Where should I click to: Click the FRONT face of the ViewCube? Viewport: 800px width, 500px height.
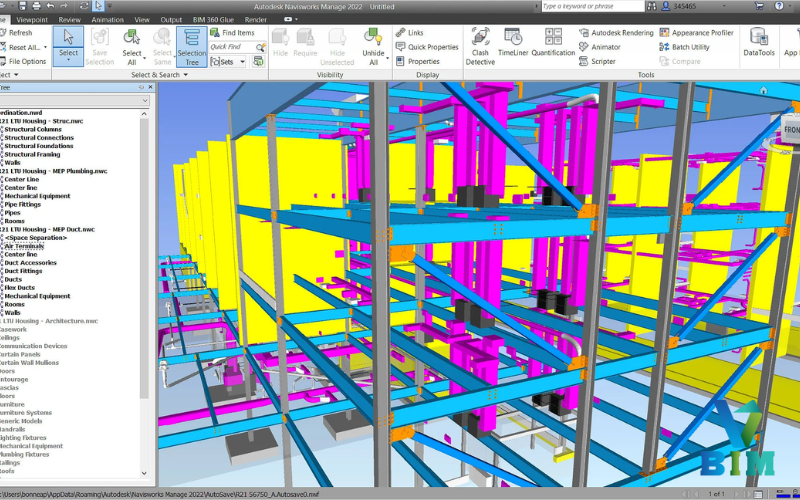(791, 130)
